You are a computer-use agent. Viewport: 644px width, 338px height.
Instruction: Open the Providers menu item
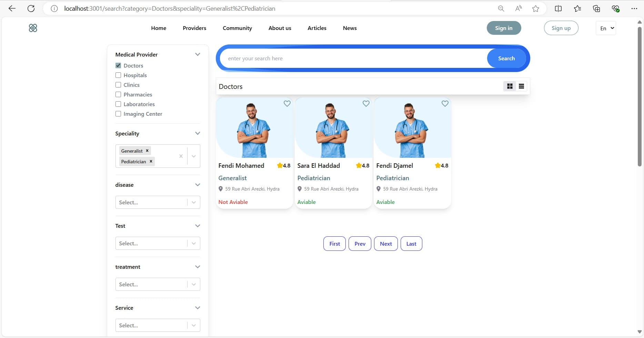[x=194, y=28]
